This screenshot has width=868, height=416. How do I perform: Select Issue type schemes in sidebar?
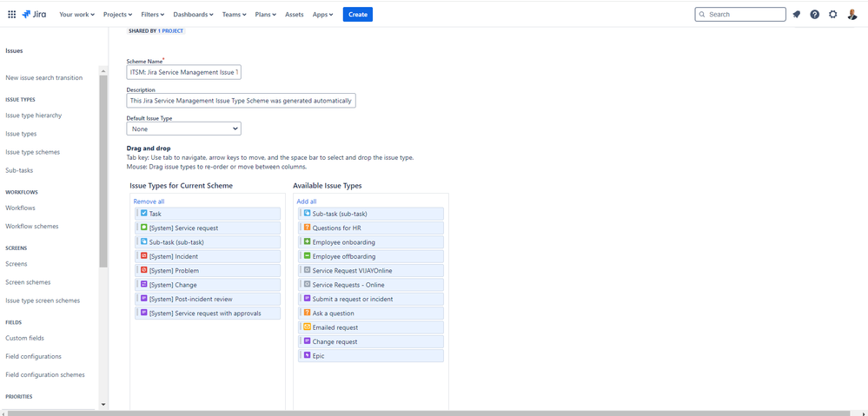(x=33, y=152)
